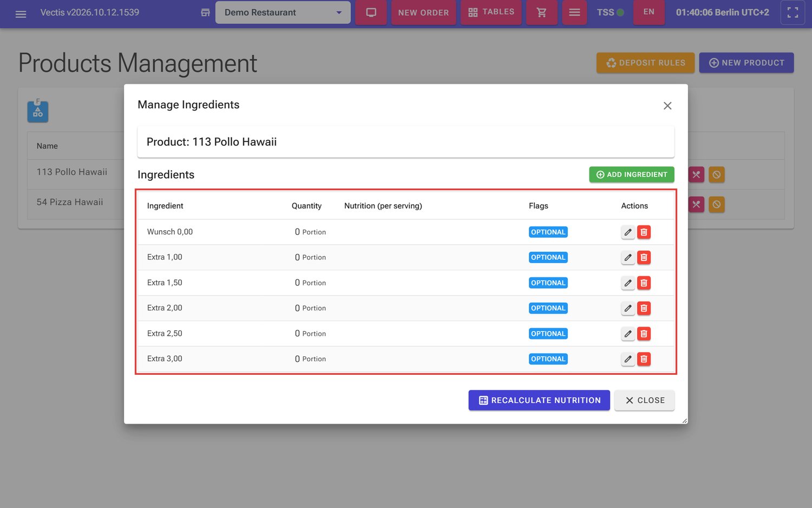Open the red list menu icon
Screen dimensions: 812x508
click(574, 12)
